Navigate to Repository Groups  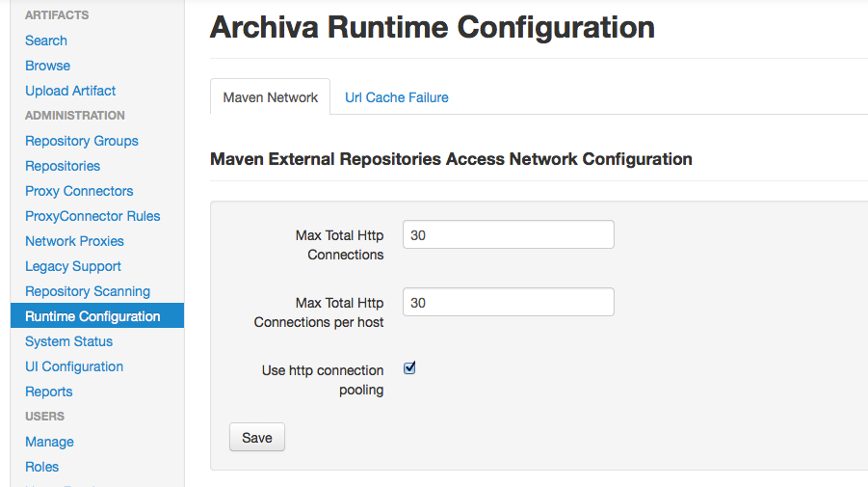82,141
